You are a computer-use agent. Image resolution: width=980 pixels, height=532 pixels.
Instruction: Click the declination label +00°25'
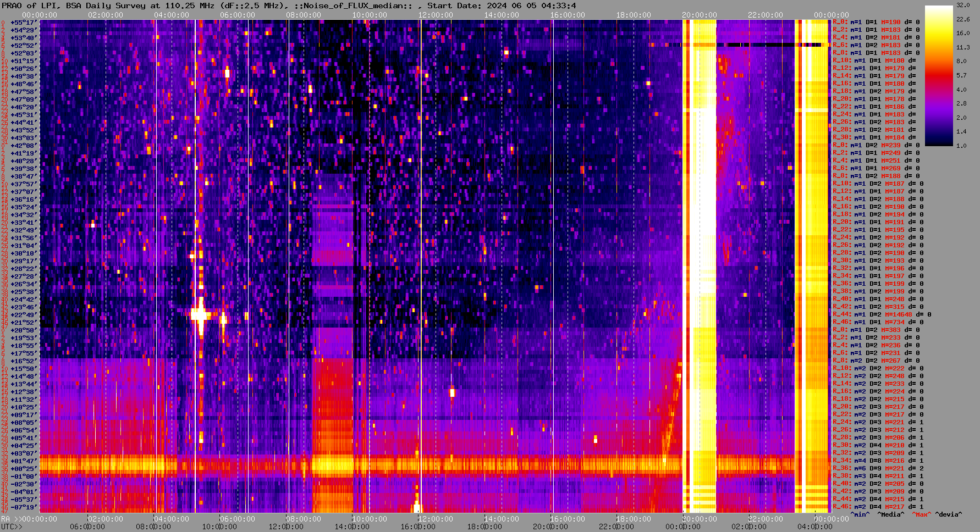click(x=23, y=469)
